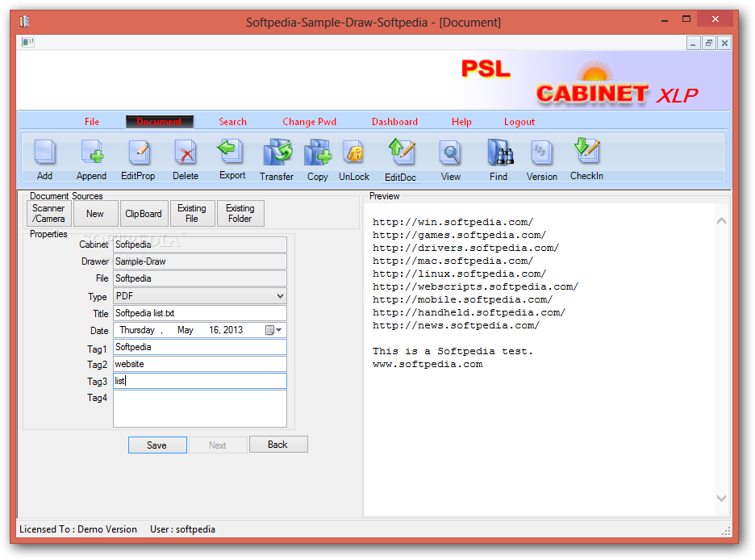Open EditDoc from the toolbar
Viewport: 755px width, 560px height.
pos(401,153)
